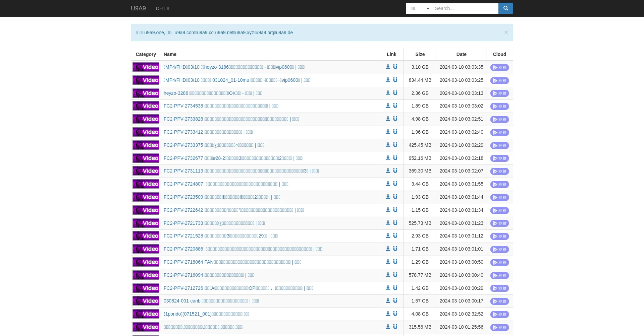
Task: Download the torrent for FC2-PPV-2718064
Action: click(x=388, y=262)
